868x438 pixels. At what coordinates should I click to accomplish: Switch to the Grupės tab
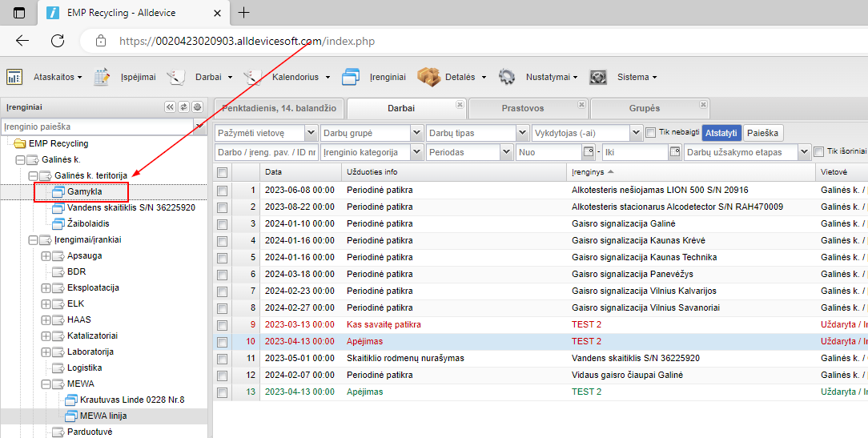[644, 108]
